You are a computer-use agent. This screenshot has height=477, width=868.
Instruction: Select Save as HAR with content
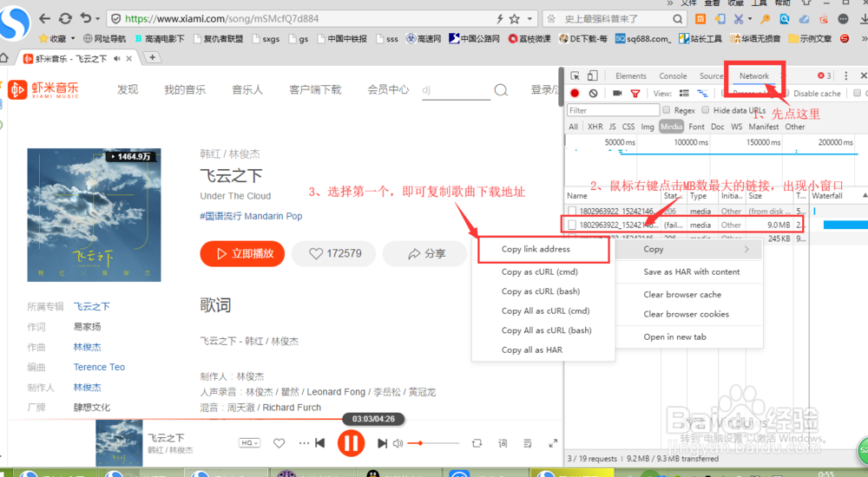pyautogui.click(x=692, y=271)
